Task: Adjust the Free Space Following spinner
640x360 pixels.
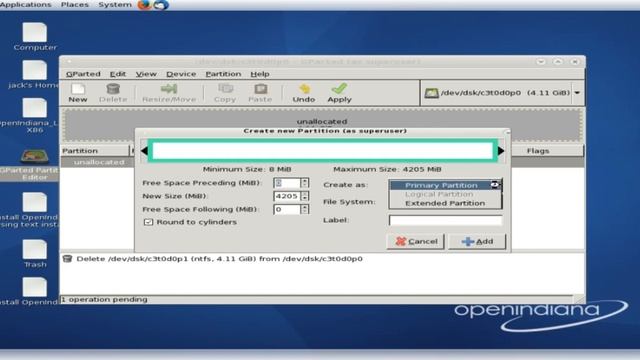Action: pos(304,209)
